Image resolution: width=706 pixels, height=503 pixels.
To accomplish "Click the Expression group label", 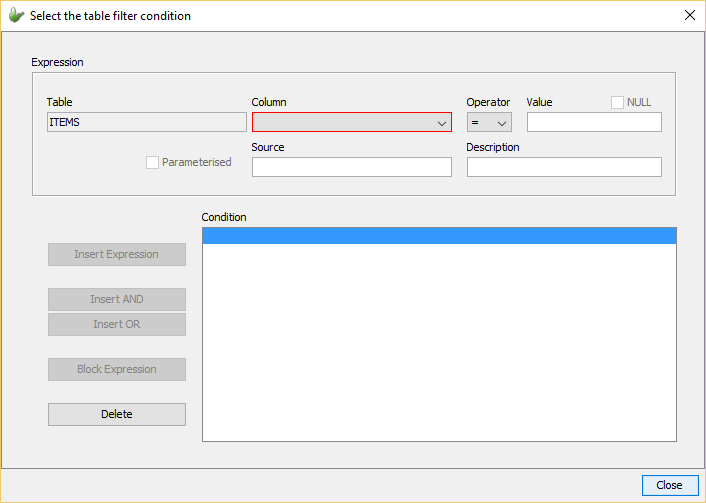I will pyautogui.click(x=58, y=62).
